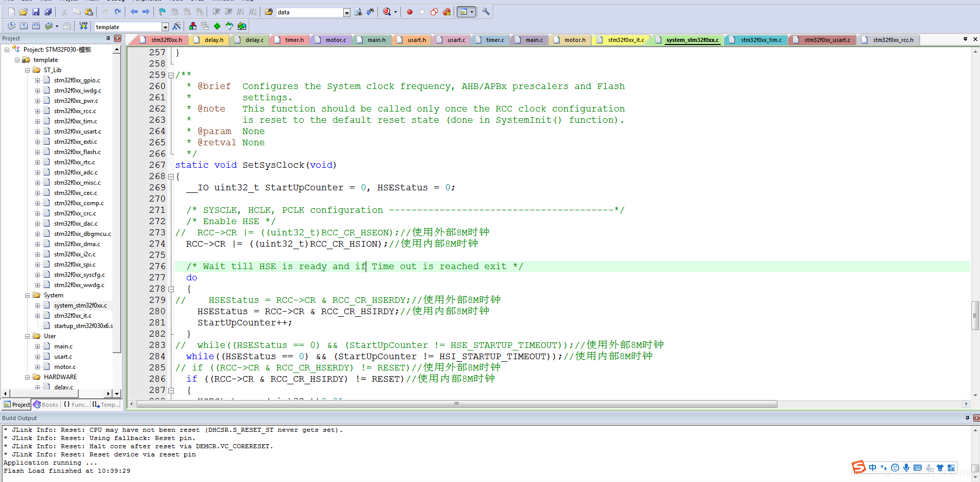Show the Functions panel tab

pyautogui.click(x=76, y=405)
